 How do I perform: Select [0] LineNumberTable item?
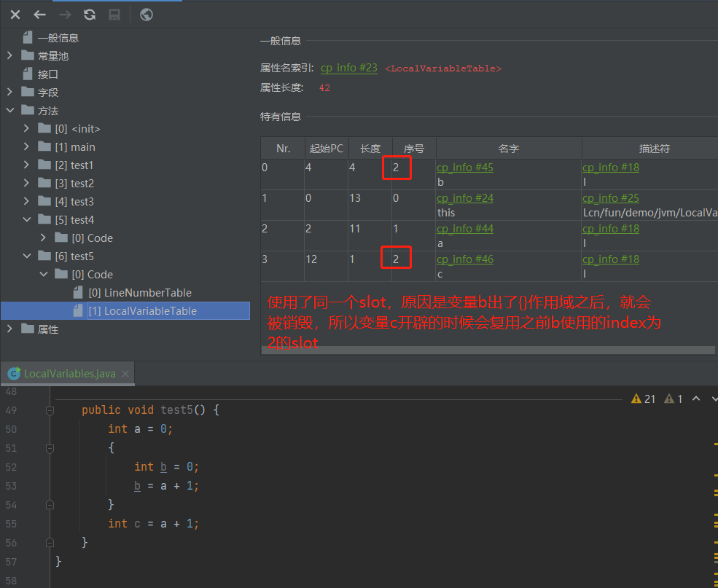coord(140,292)
